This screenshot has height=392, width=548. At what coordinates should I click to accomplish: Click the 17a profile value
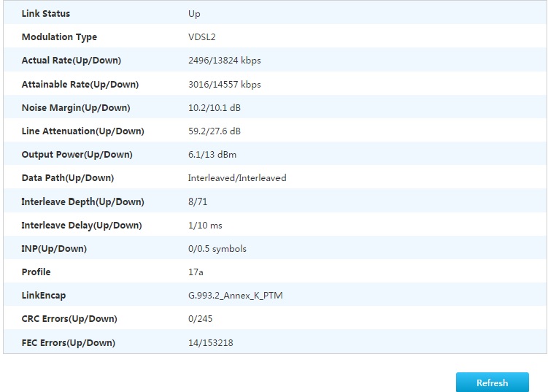click(x=196, y=272)
